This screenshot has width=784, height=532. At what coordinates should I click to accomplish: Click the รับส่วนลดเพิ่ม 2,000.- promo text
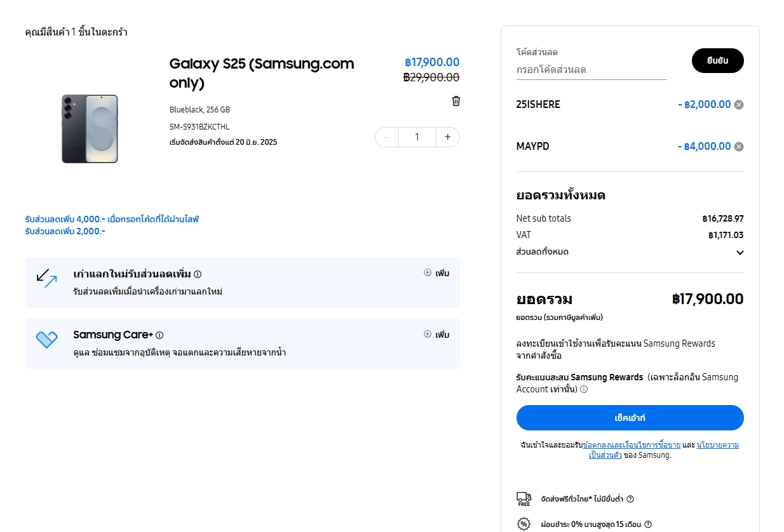coord(65,231)
